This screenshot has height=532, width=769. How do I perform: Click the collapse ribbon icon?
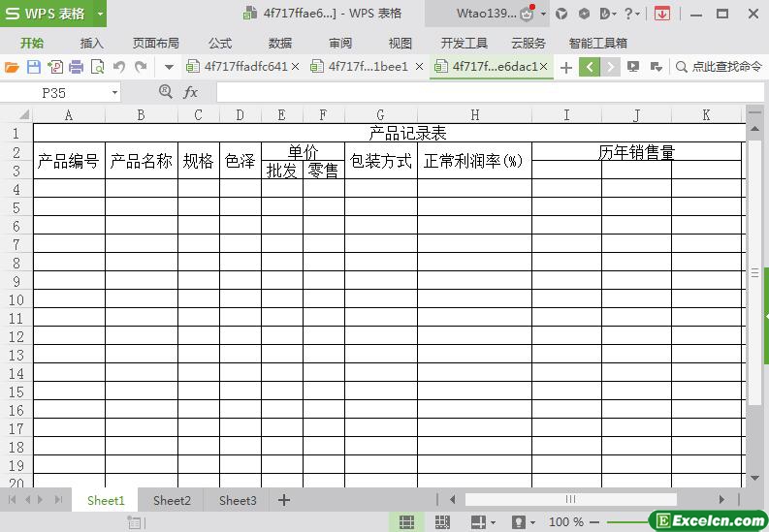point(656,67)
